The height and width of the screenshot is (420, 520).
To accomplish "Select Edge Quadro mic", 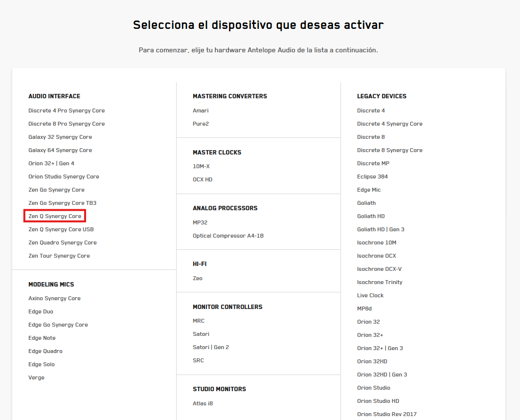I will 45,351.
